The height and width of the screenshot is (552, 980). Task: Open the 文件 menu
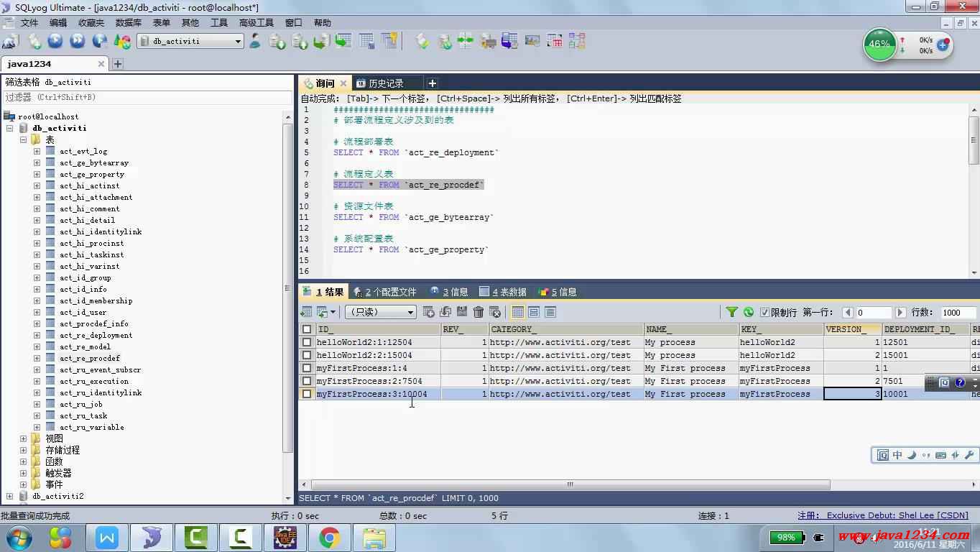(29, 23)
